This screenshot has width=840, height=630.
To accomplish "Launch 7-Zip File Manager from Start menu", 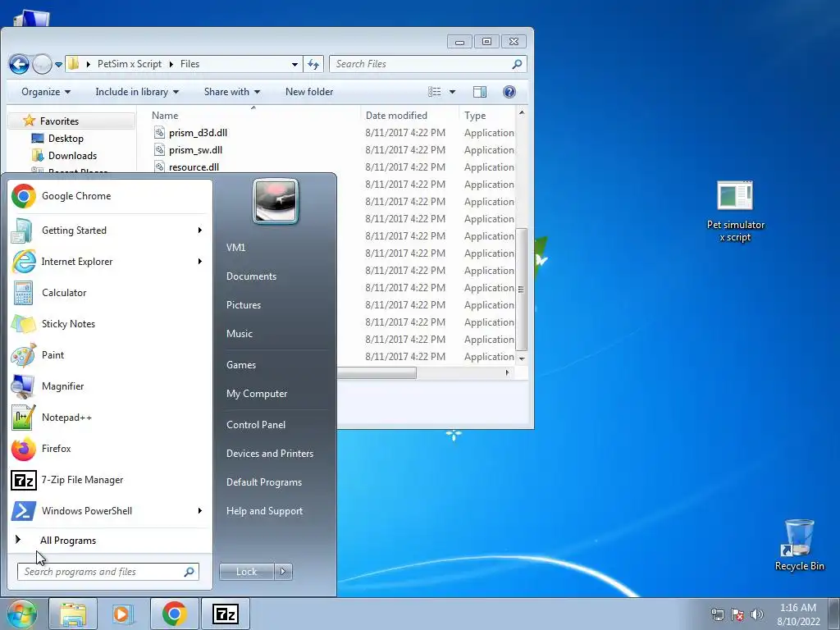I will [x=110, y=479].
